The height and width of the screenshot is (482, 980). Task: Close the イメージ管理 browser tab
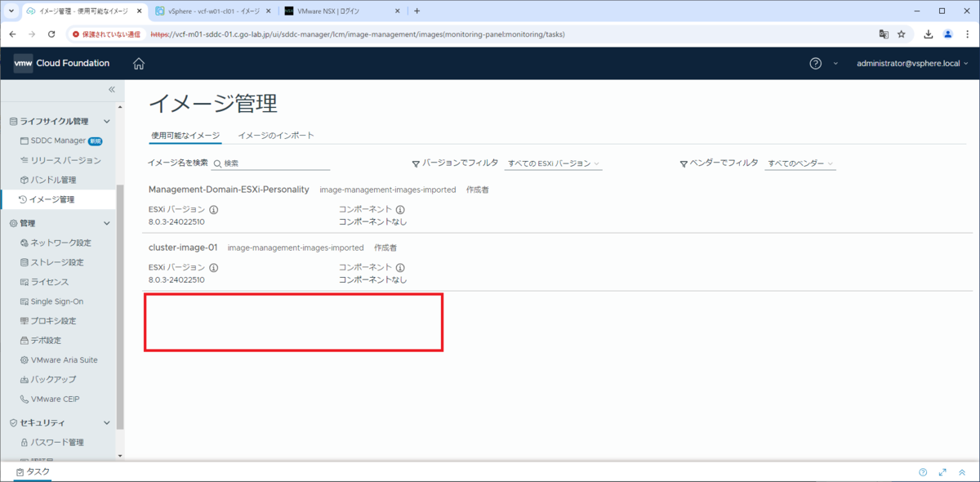[140, 11]
